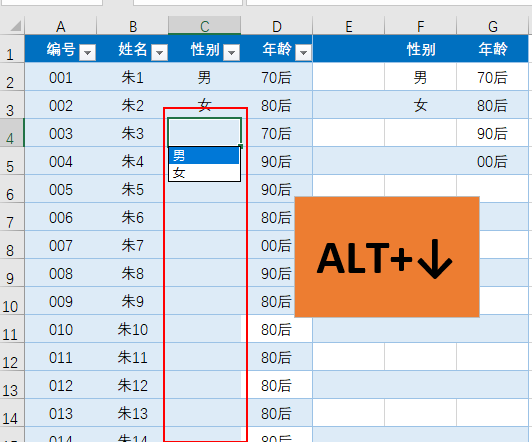
Task: Click the orange ALT+↓ shortcut image
Action: 387,257
